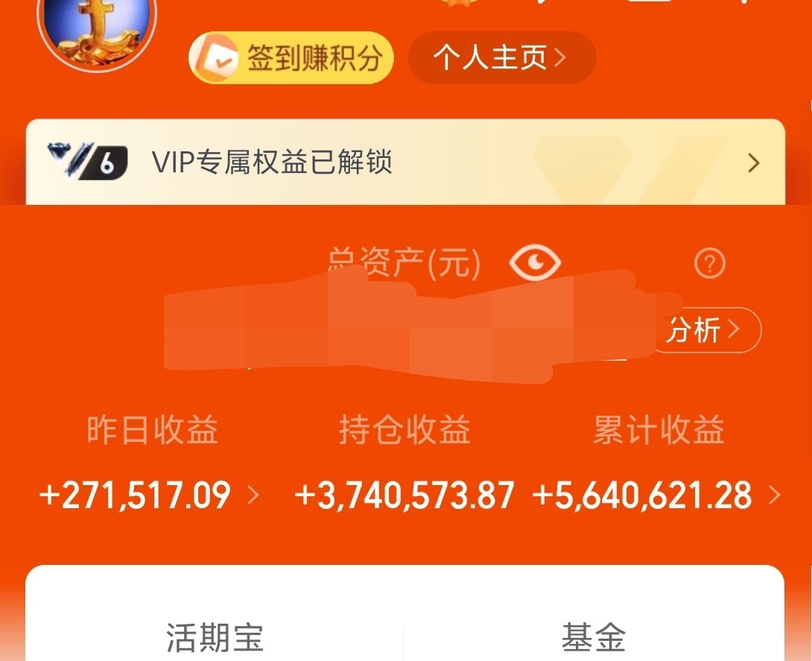Open the VIP专属权益已解锁 banner
The width and height of the screenshot is (812, 661).
[405, 162]
